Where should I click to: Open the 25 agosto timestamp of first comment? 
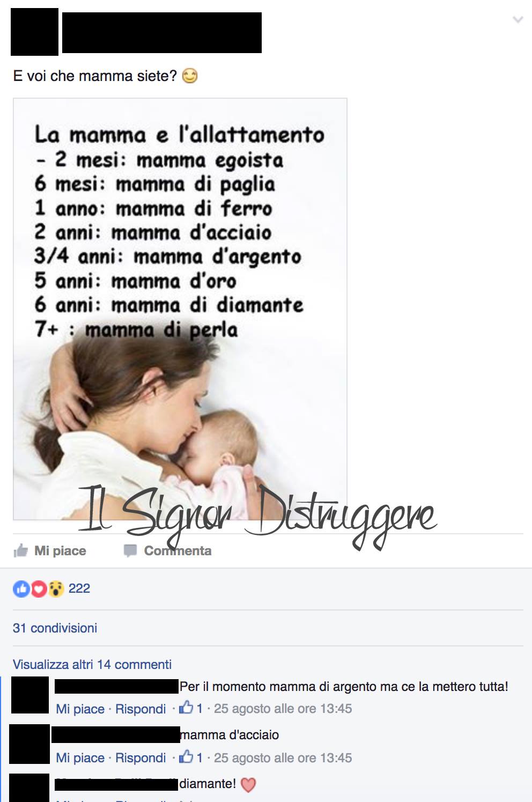click(283, 709)
